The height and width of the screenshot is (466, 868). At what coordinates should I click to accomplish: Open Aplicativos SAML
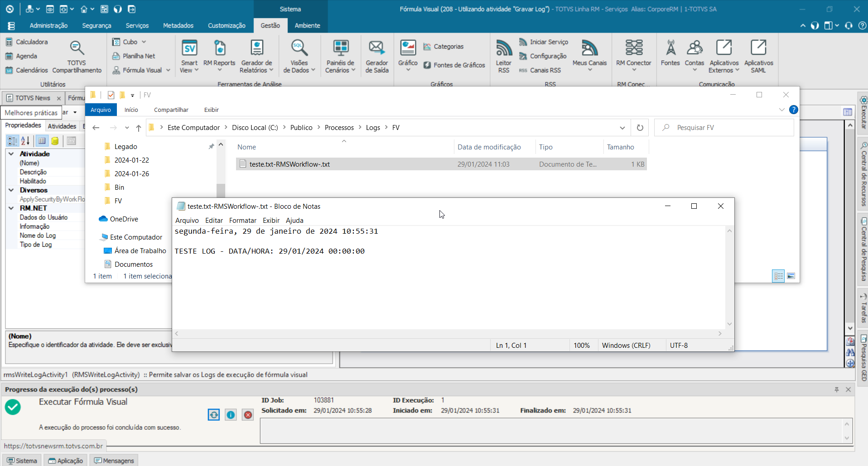click(x=758, y=56)
